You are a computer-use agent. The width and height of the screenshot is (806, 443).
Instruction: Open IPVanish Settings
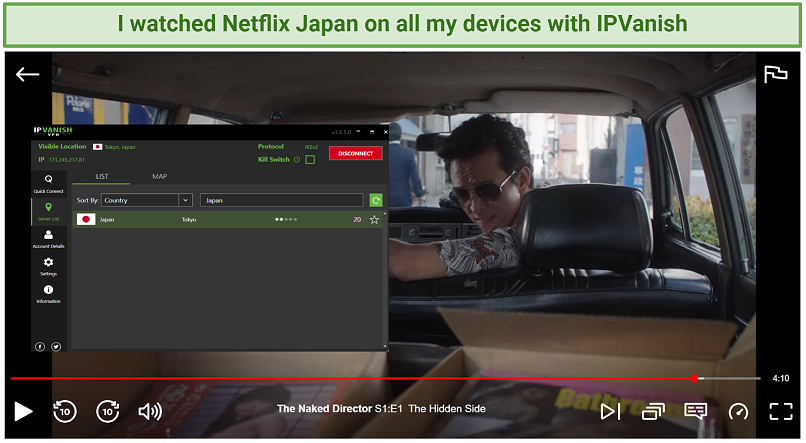48,266
